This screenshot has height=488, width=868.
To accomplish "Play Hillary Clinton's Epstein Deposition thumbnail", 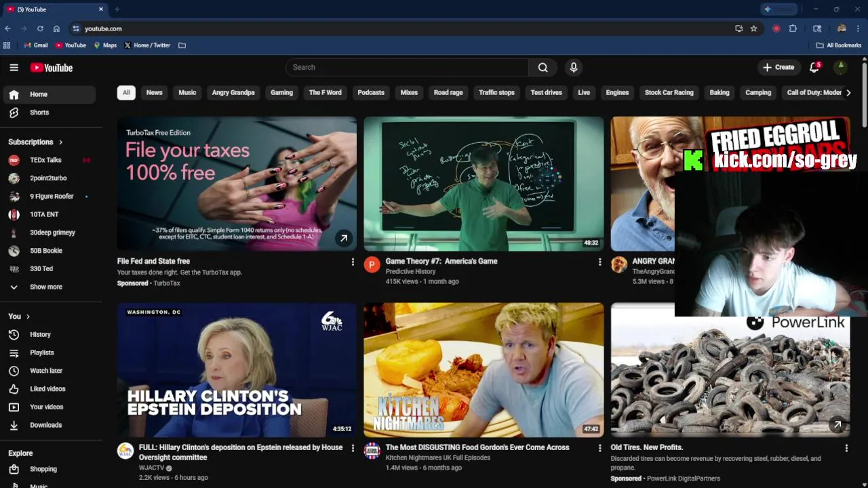I will point(237,370).
